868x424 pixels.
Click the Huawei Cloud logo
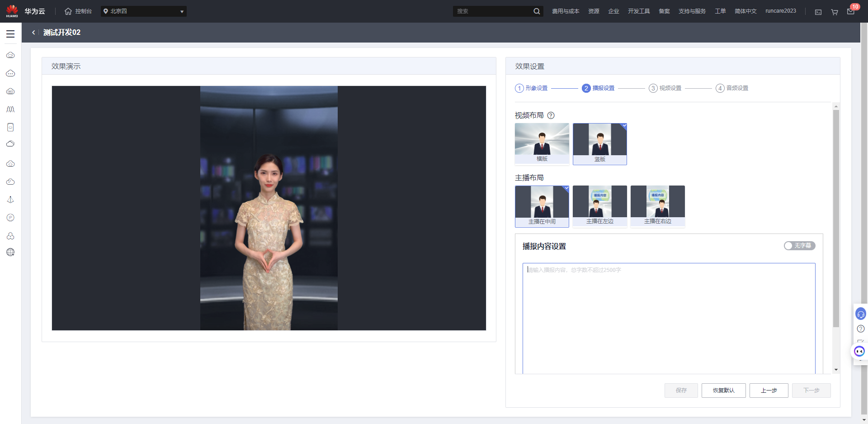[x=26, y=11]
